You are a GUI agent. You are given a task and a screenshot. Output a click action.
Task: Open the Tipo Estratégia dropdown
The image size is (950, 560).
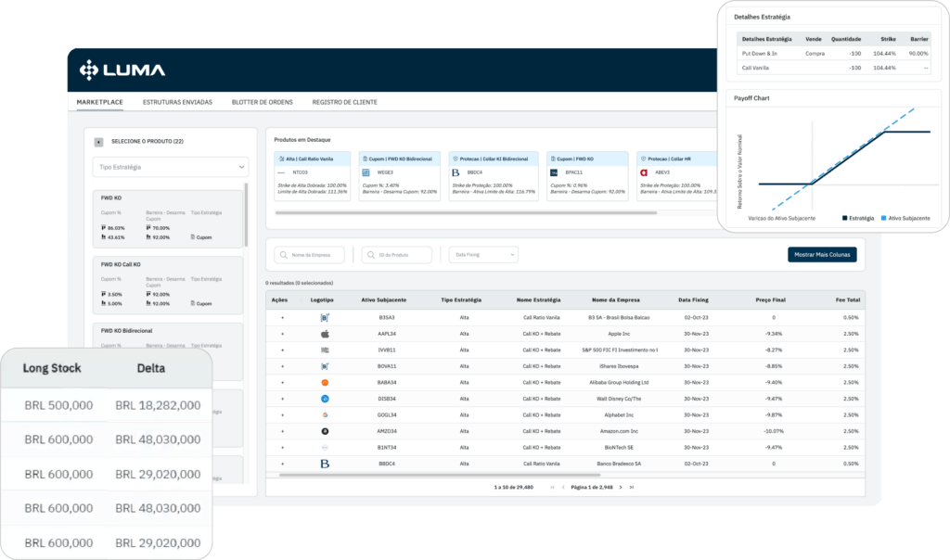click(x=171, y=167)
